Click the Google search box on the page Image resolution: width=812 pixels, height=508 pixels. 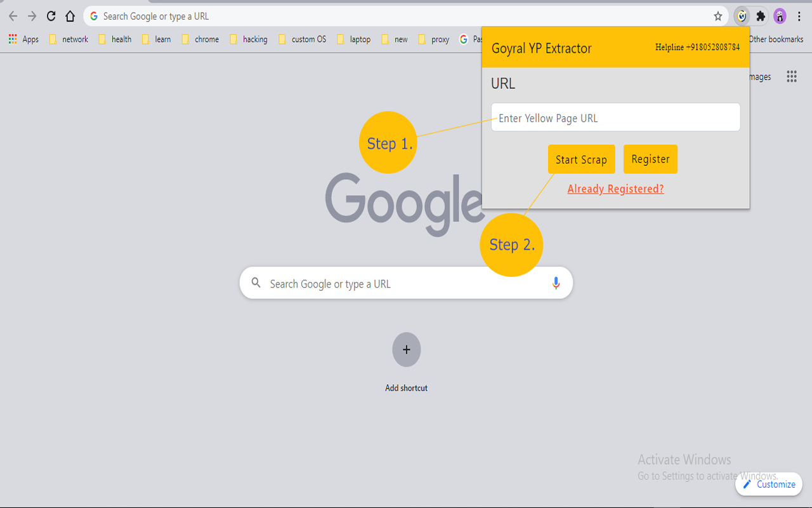(406, 283)
